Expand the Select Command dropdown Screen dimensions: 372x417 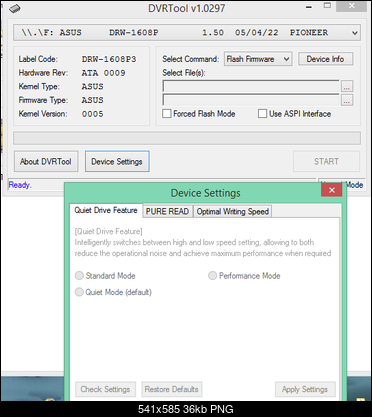click(x=258, y=59)
